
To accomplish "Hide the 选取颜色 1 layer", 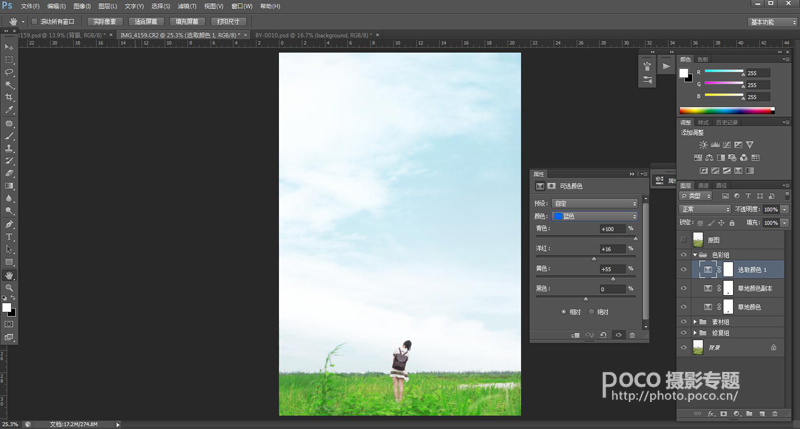I will pyautogui.click(x=684, y=270).
